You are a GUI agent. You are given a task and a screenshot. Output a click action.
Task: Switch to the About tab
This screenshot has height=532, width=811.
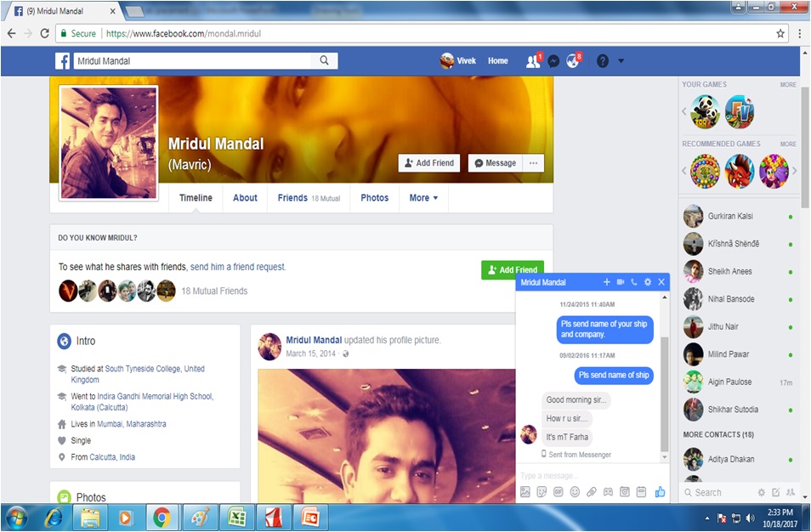[x=245, y=198]
